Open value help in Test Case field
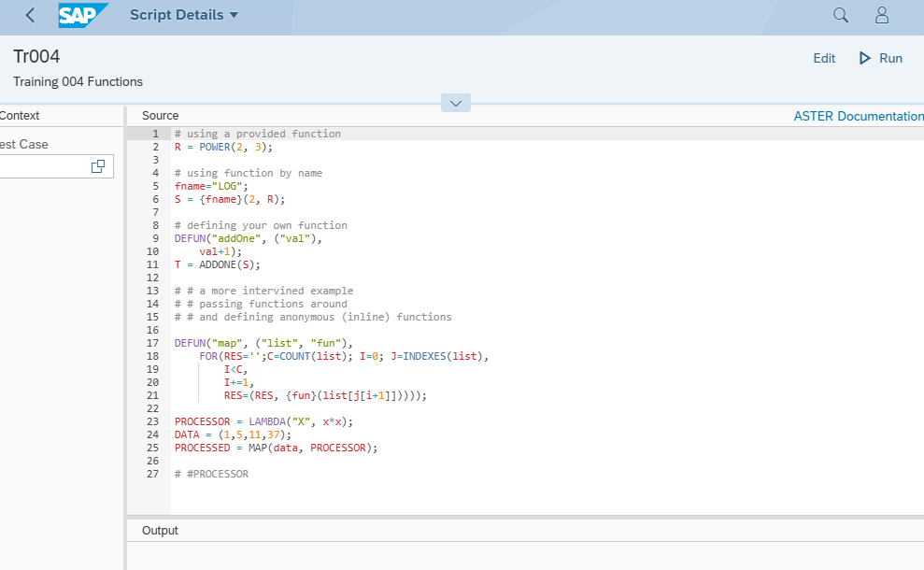 coord(98,166)
